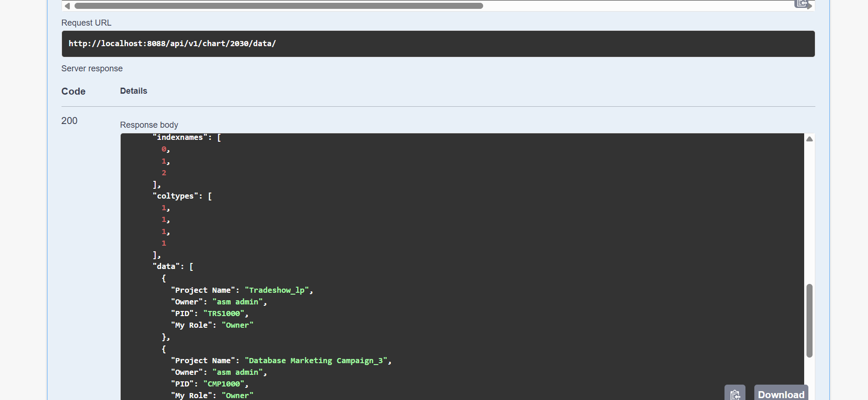This screenshot has width=868, height=400.
Task: Select the Request URL text
Action: tap(172, 43)
